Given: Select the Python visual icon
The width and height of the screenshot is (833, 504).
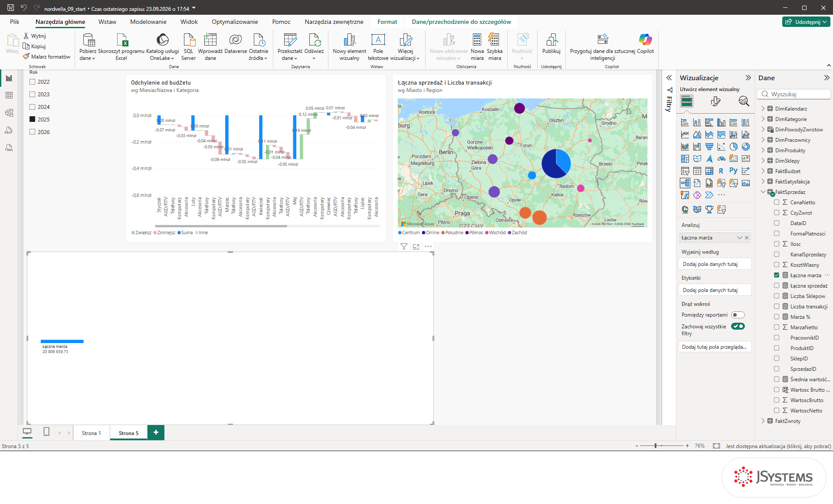Looking at the screenshot, I should click(x=733, y=171).
